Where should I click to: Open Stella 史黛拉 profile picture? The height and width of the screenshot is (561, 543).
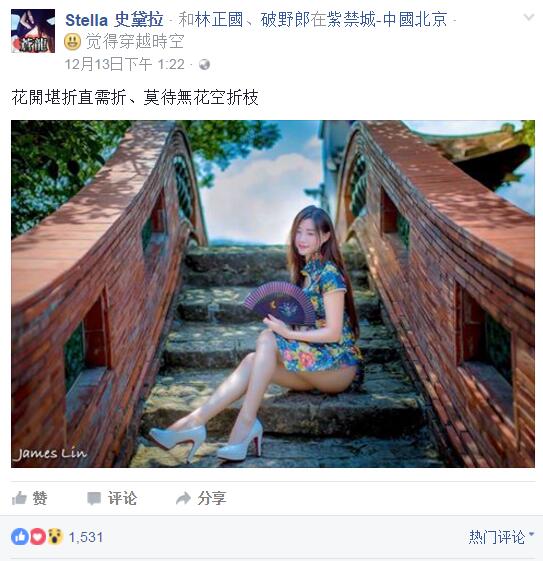pyautogui.click(x=33, y=31)
